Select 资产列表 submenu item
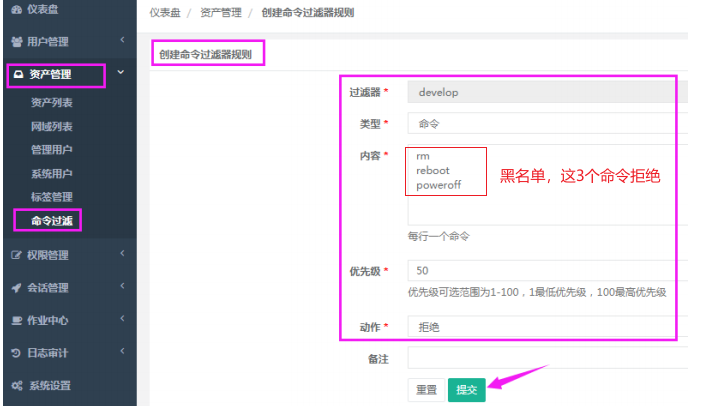The image size is (716, 406). (52, 103)
